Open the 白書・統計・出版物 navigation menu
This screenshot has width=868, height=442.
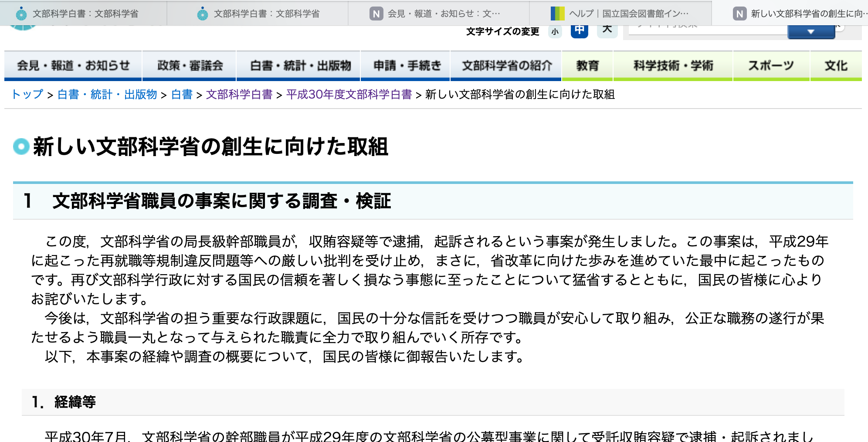point(300,66)
